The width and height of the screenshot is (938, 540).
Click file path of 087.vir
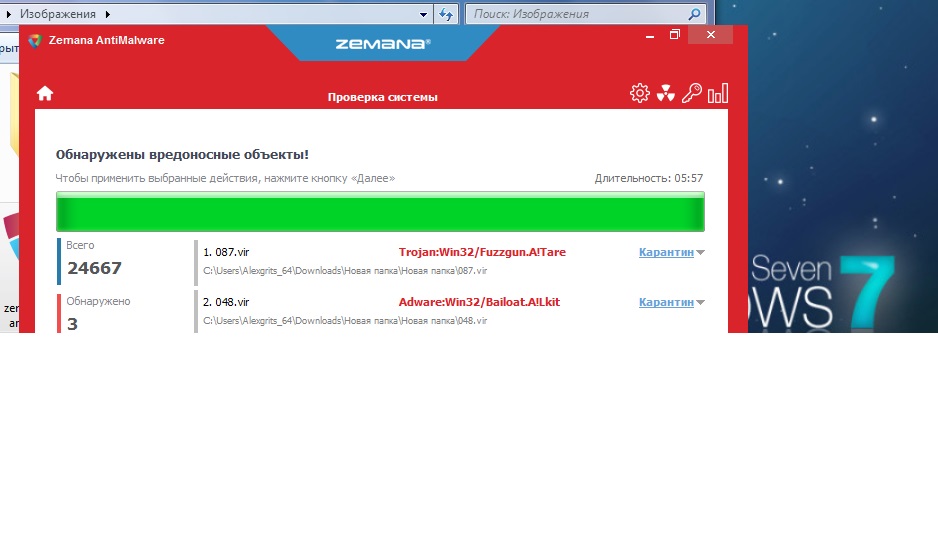(x=345, y=271)
